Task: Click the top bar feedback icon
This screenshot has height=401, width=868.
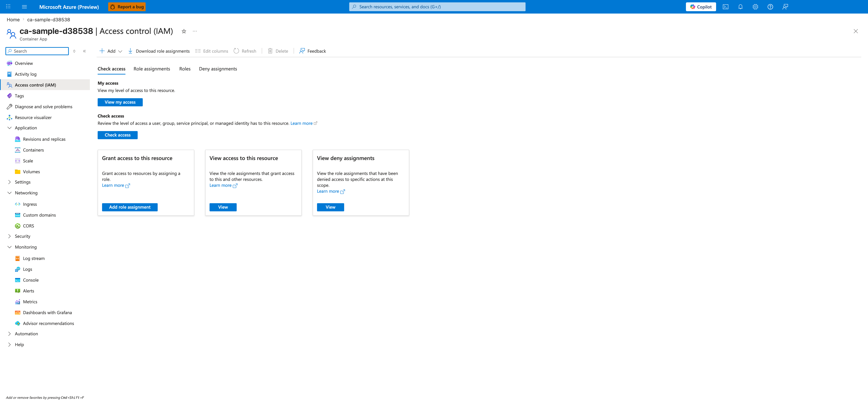Action: click(785, 7)
